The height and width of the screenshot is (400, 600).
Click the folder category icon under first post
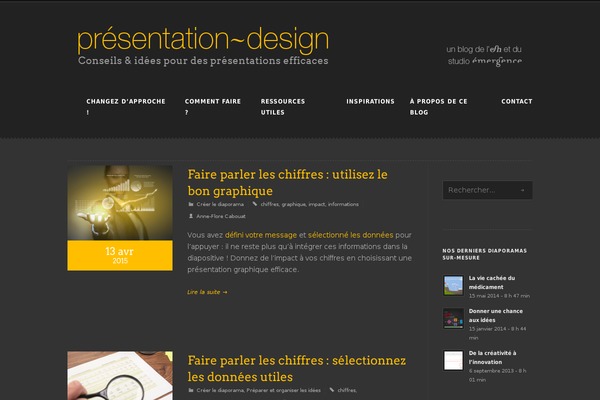192,203
